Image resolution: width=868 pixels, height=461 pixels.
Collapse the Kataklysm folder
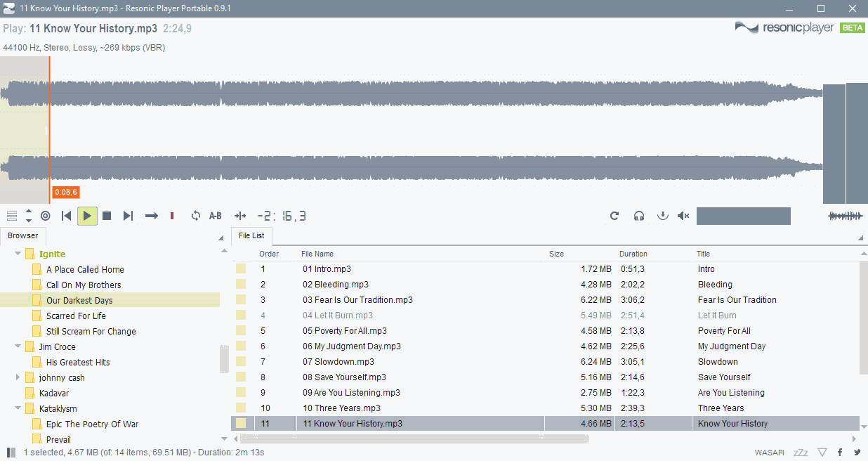click(x=17, y=408)
